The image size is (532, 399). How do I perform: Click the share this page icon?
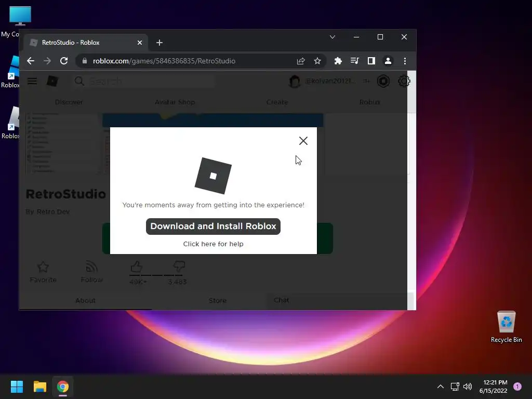point(301,61)
